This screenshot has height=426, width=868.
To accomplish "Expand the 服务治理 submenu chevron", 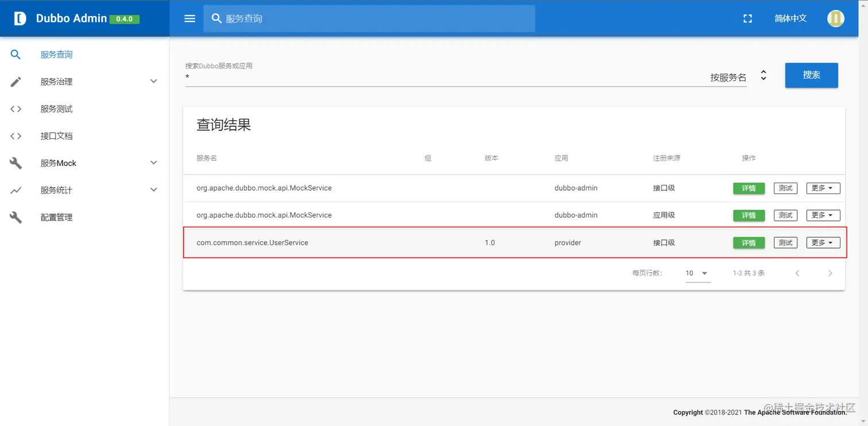I will click(153, 82).
